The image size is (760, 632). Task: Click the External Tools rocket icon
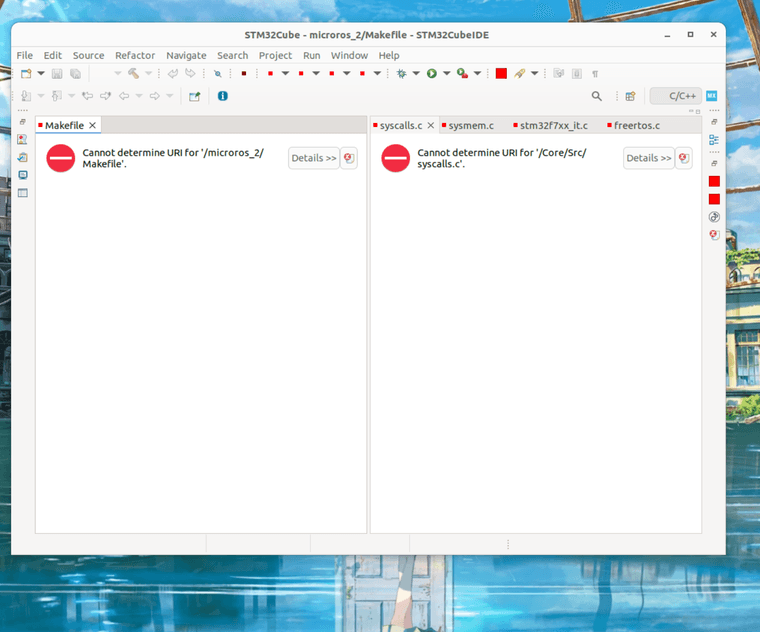[x=520, y=74]
